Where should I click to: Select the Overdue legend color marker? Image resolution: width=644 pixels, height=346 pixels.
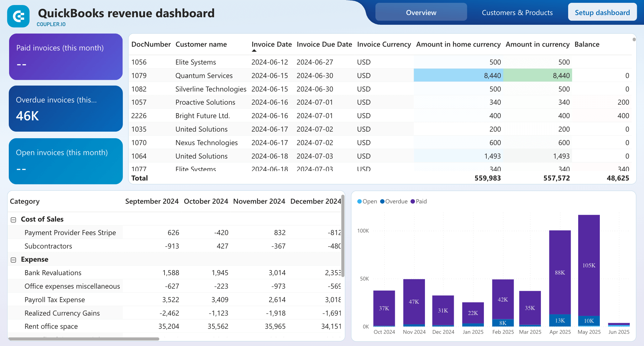click(x=382, y=202)
